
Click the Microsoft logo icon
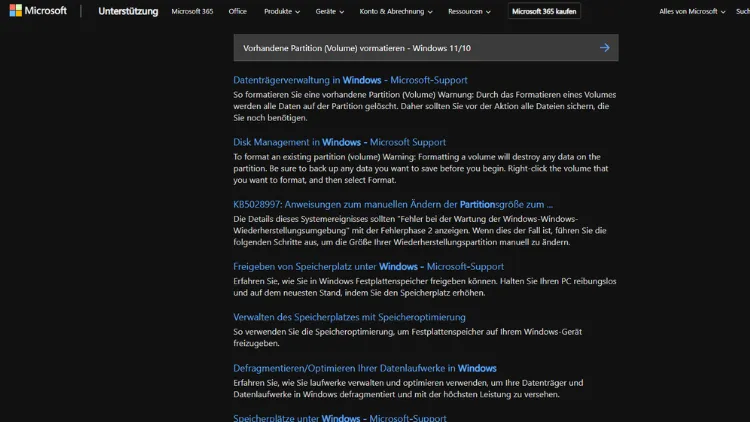click(15, 11)
